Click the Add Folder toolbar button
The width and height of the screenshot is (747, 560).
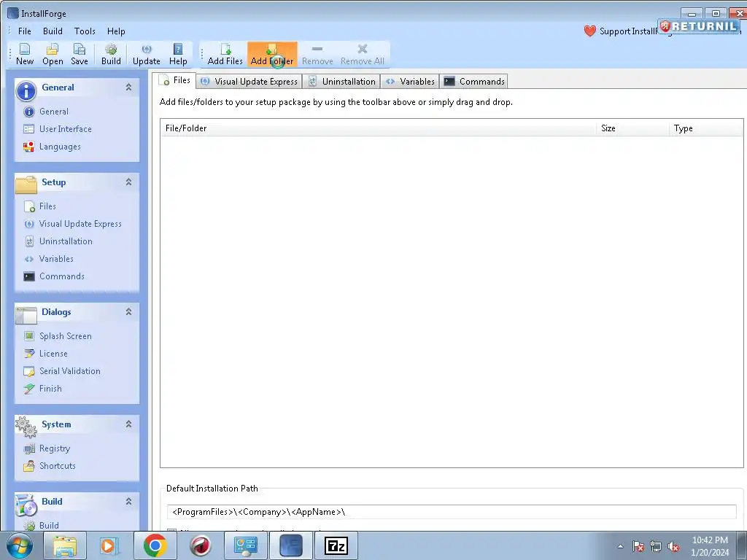tap(272, 54)
